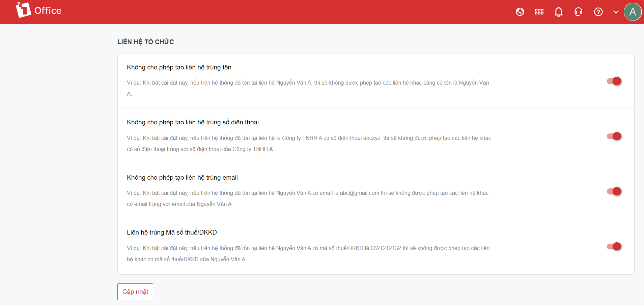Viewport: 644px width, 305px height.
Task: Click the "Cập nhật" update button
Action: pos(135,292)
